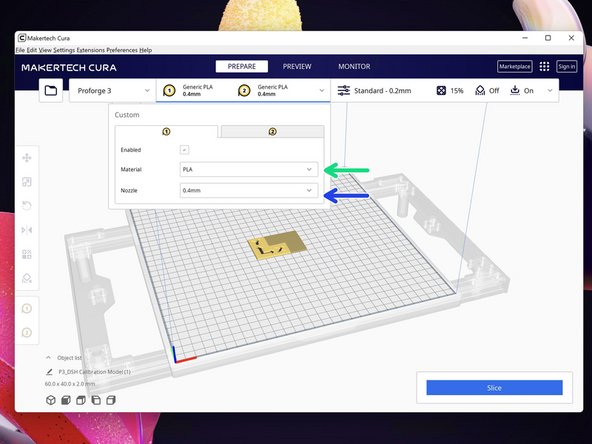Open the Nozzle 0.4mm dropdown
592x444 pixels.
[249, 190]
